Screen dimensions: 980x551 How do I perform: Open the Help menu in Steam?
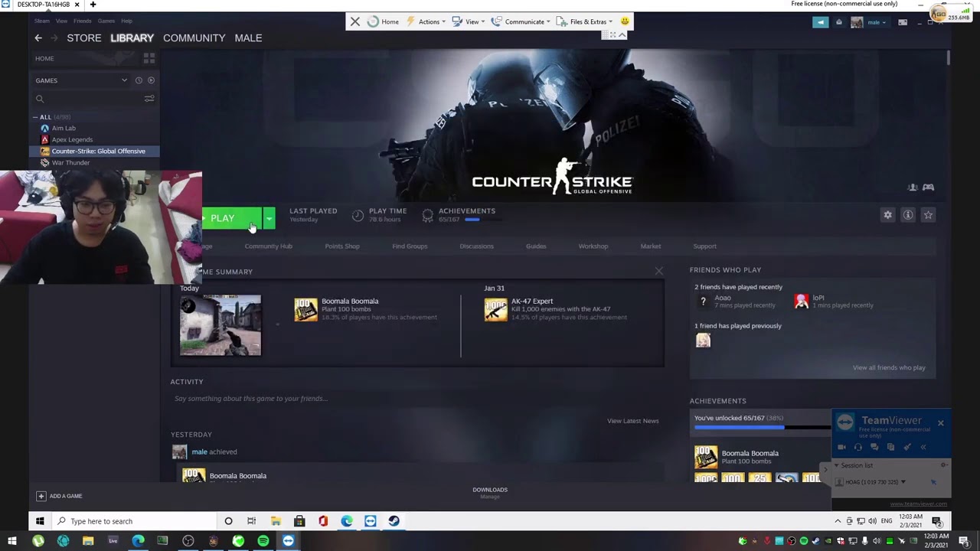coord(126,21)
